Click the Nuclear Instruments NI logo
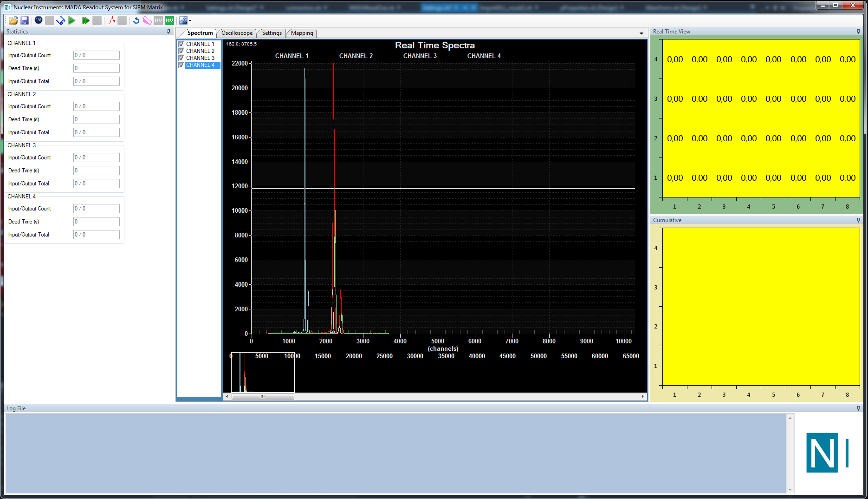 pyautogui.click(x=827, y=453)
